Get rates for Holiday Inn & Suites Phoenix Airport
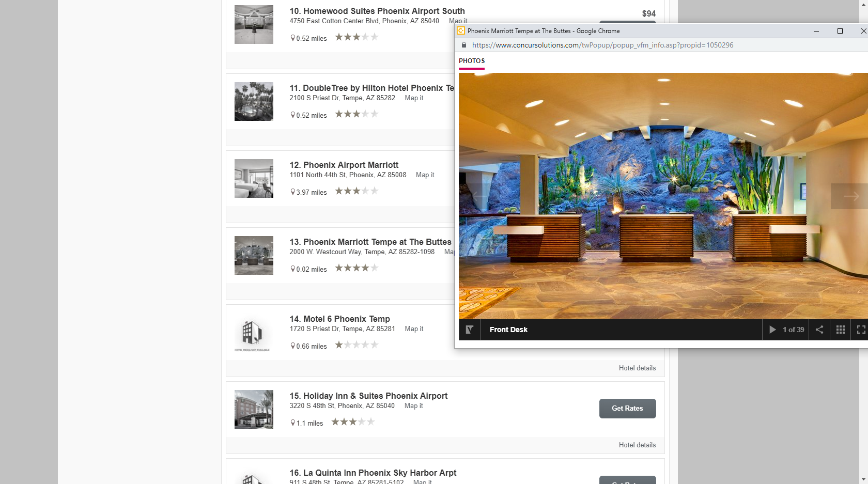Screen dimensions: 868x484 tap(628, 409)
